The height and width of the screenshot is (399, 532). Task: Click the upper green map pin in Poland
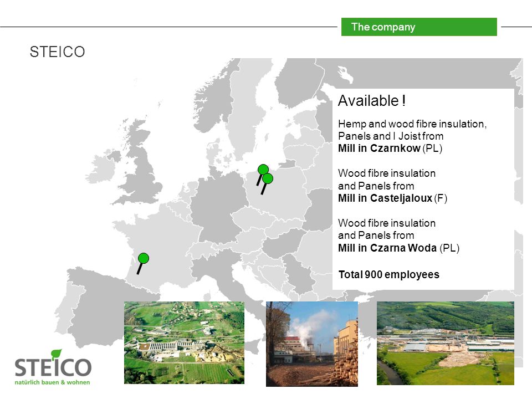click(263, 170)
